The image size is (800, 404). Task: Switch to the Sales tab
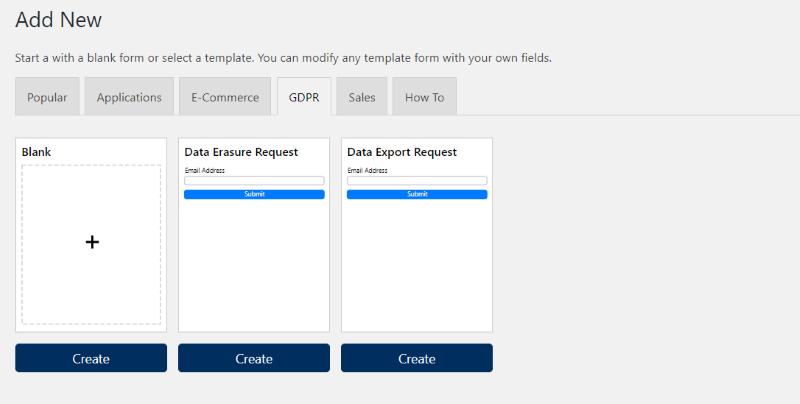tap(362, 97)
